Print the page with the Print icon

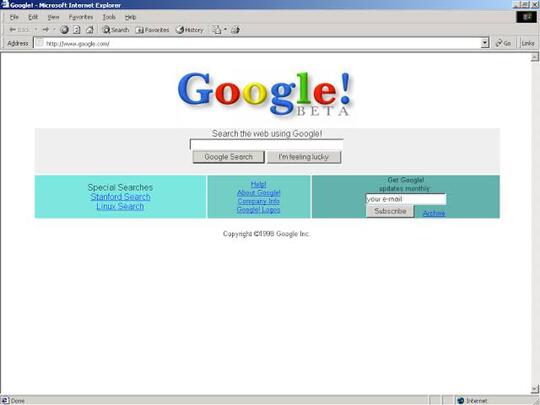click(235, 30)
